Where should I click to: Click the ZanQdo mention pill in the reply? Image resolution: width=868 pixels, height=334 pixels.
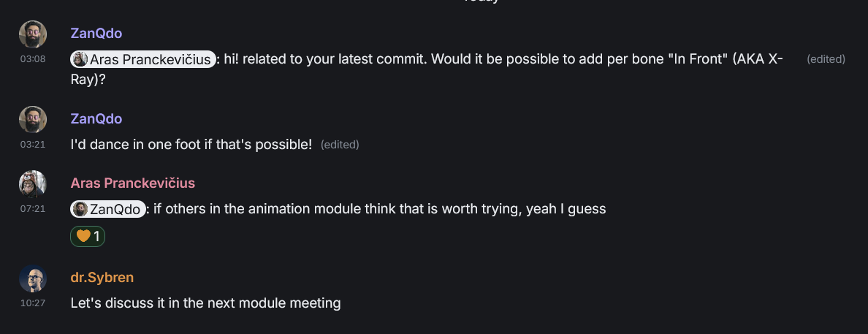(x=108, y=209)
